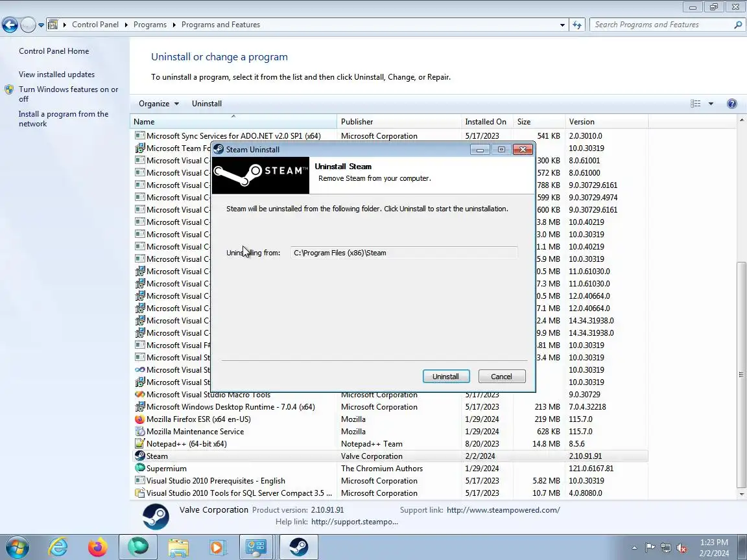747x560 pixels.
Task: Click the Uninstall toolbar command in Programs and Features
Action: (207, 103)
